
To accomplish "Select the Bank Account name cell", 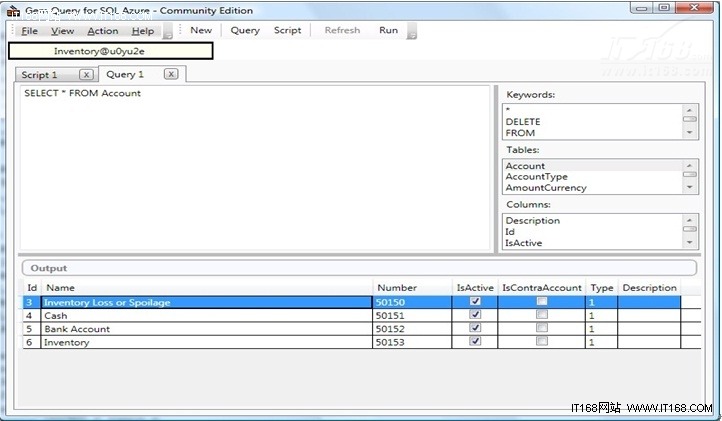I will click(206, 329).
